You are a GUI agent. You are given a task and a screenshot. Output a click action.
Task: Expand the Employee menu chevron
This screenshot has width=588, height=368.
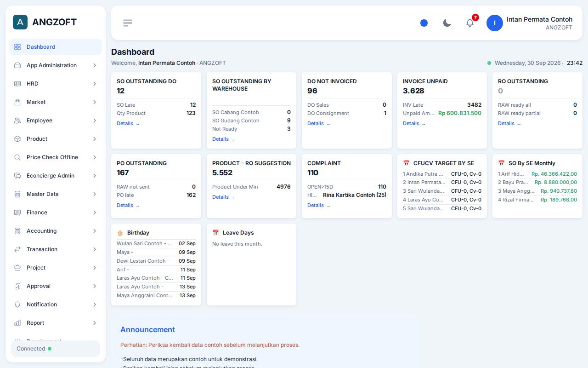pos(95,121)
